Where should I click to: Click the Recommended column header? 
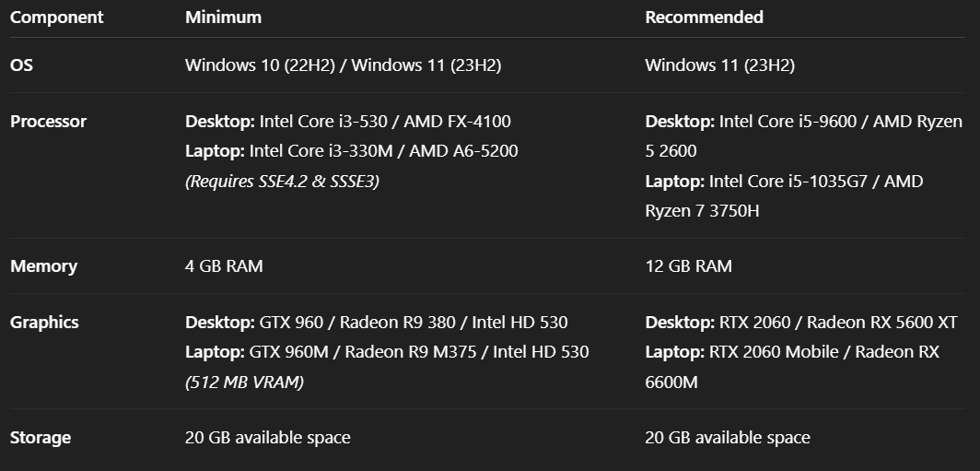click(x=704, y=18)
